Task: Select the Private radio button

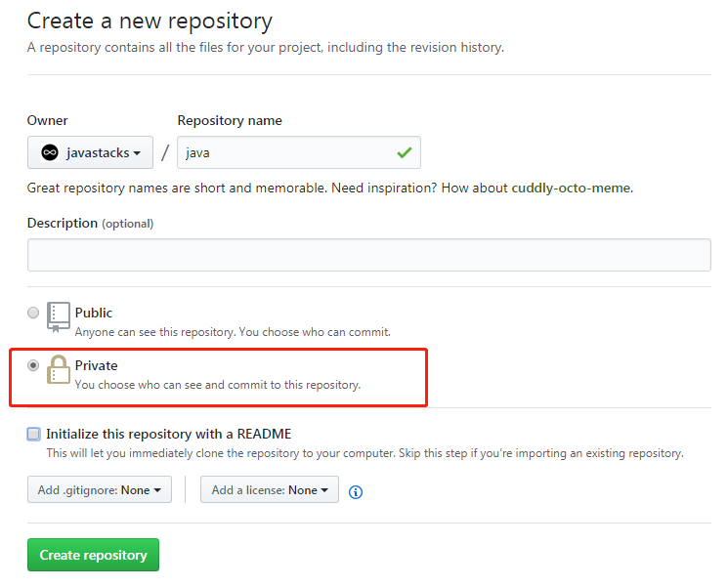Action: point(33,365)
